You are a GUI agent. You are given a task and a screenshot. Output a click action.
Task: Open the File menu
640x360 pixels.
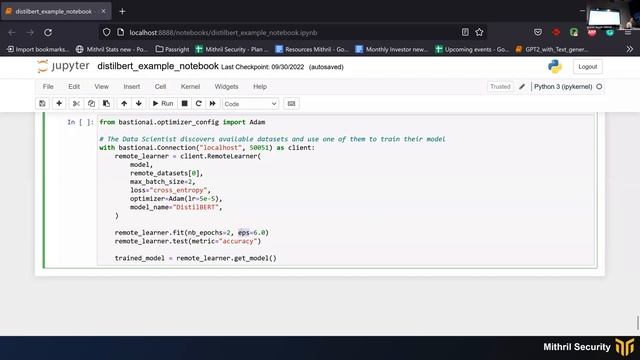pyautogui.click(x=48, y=87)
